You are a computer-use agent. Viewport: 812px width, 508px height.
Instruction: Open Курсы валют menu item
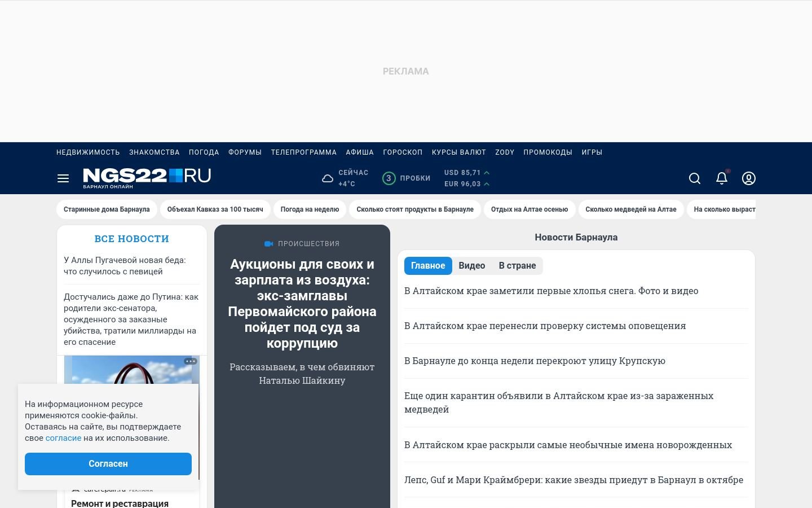459,152
